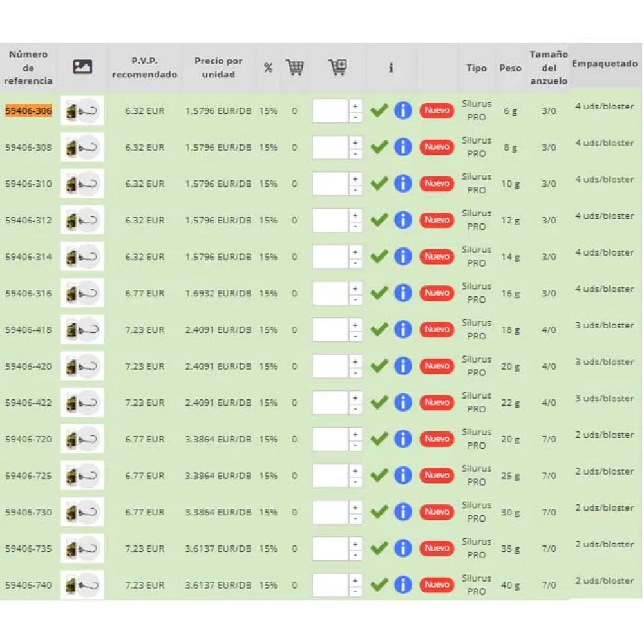Open product thumbnail for 59406-720

point(82,439)
